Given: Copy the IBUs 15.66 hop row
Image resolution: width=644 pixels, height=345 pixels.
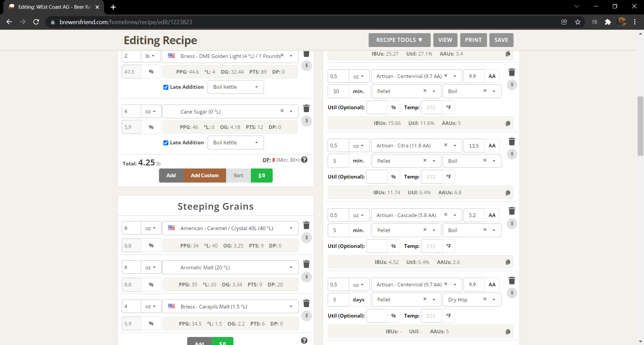Looking at the screenshot, I should point(508,123).
